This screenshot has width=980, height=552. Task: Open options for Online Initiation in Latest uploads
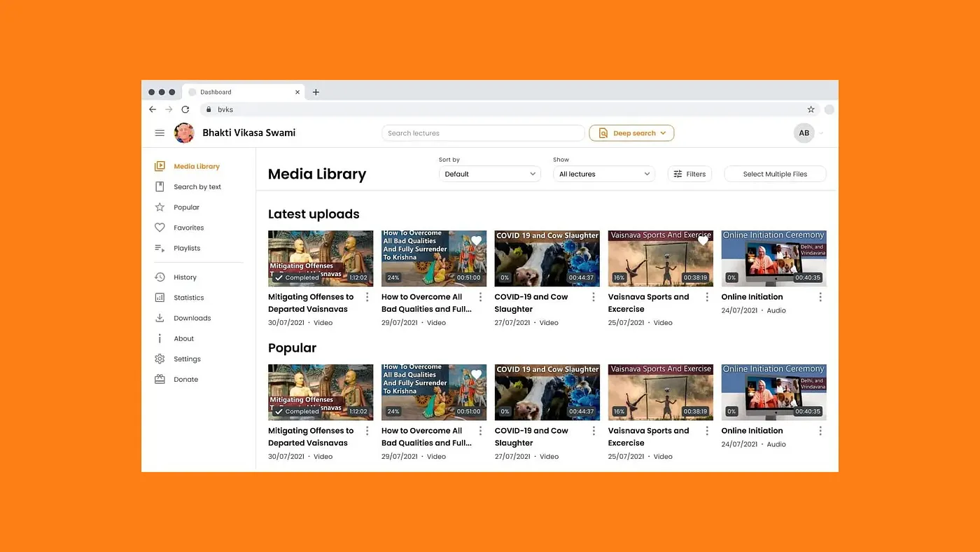click(x=820, y=297)
